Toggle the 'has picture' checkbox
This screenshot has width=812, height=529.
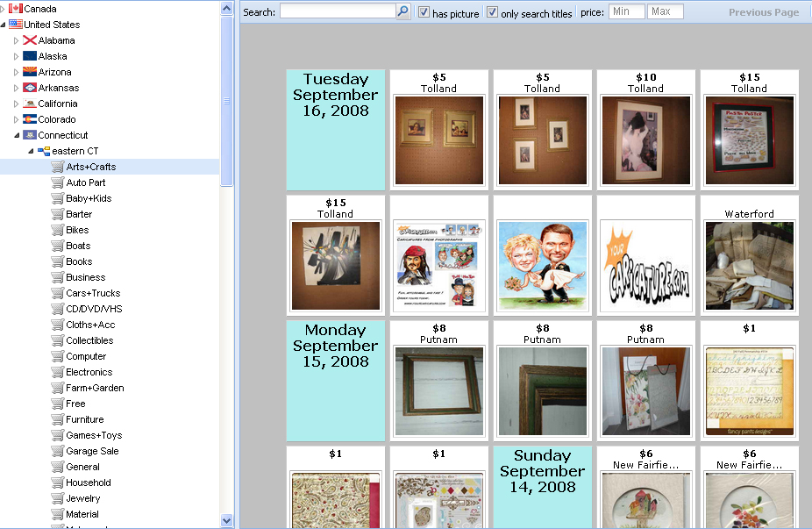point(424,12)
